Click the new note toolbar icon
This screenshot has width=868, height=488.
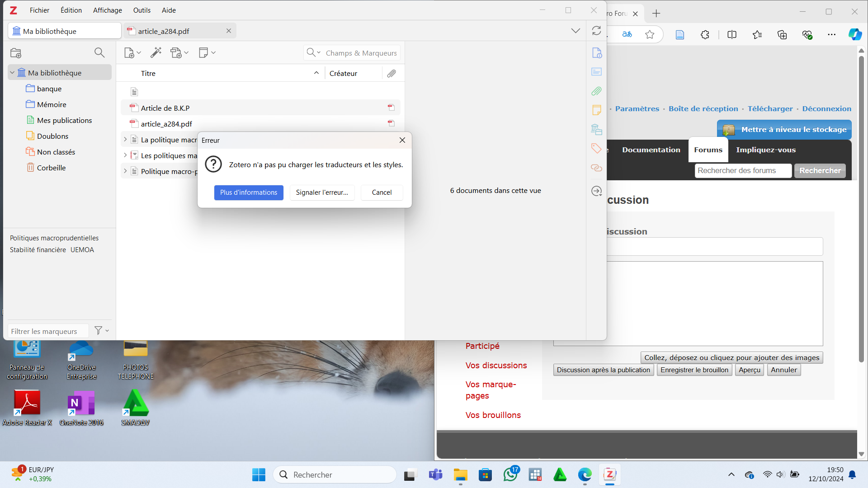tap(203, 52)
